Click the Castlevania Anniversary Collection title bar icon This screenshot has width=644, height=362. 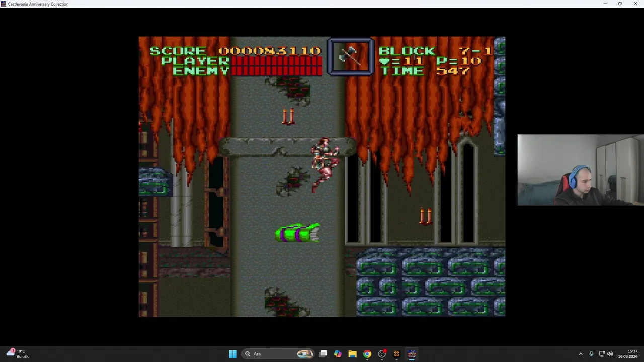4,4
